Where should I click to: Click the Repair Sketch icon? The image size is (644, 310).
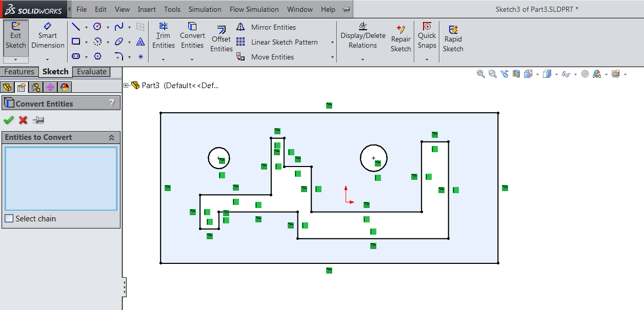pos(400,39)
